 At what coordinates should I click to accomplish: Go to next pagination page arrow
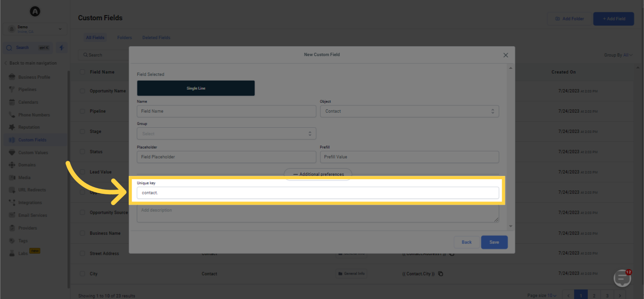click(x=621, y=296)
